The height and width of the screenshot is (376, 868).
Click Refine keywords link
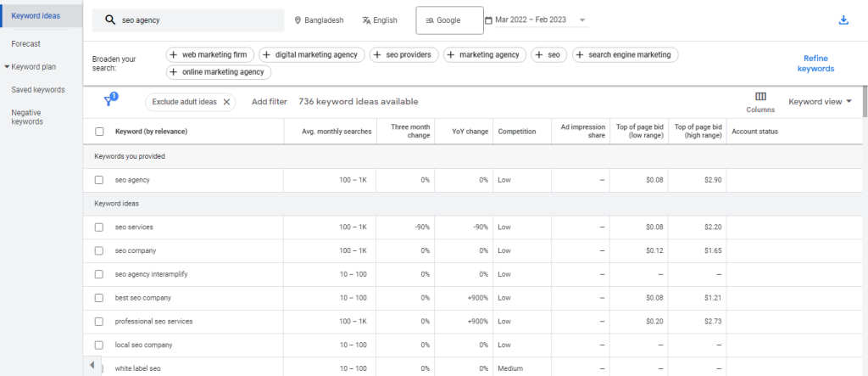(x=815, y=63)
